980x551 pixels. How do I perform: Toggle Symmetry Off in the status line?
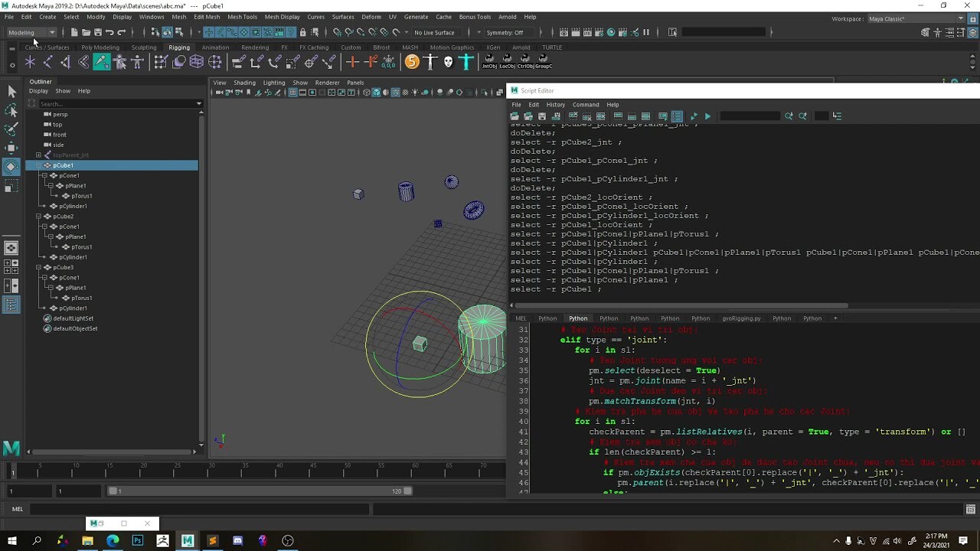(506, 33)
